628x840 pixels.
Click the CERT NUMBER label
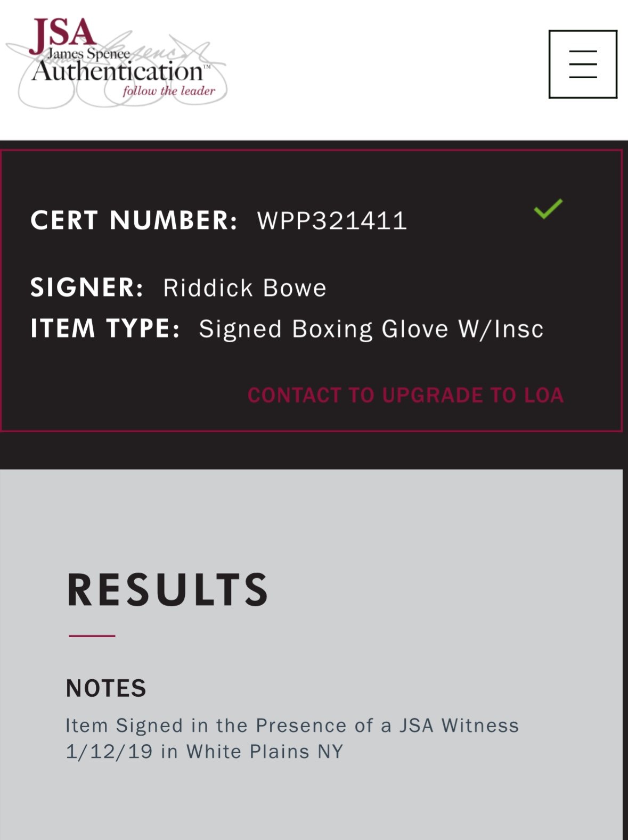click(x=134, y=220)
